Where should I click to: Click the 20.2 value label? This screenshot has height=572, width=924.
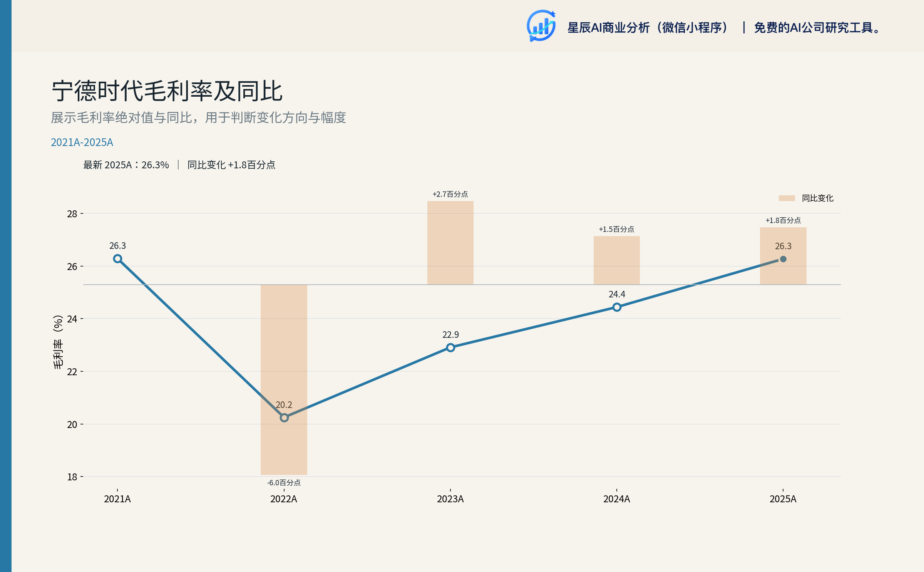[x=284, y=405]
